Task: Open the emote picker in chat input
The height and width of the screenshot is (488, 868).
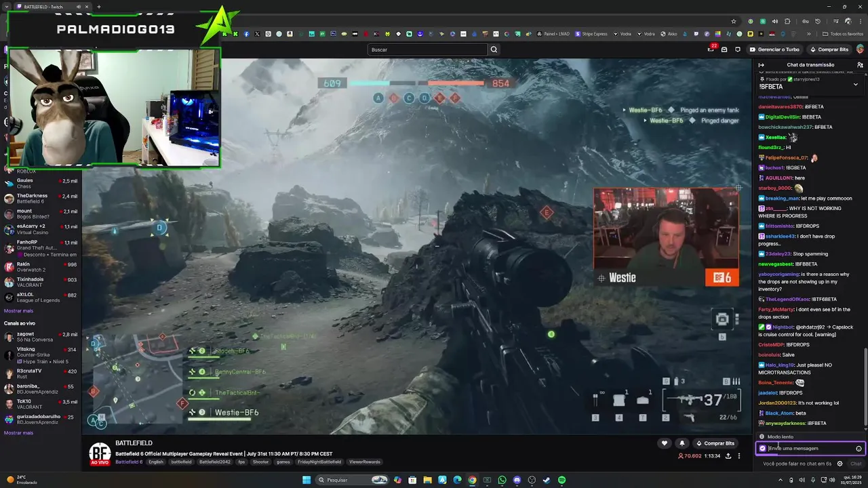Action: pyautogui.click(x=859, y=448)
